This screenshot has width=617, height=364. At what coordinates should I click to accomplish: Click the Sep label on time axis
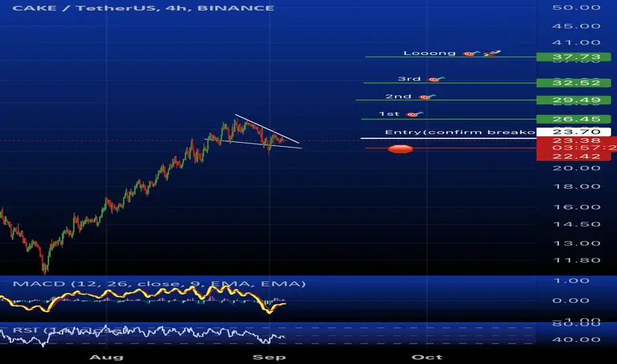pyautogui.click(x=269, y=357)
